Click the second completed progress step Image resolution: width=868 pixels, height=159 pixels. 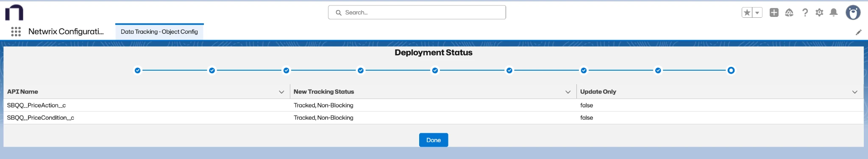[x=212, y=70]
